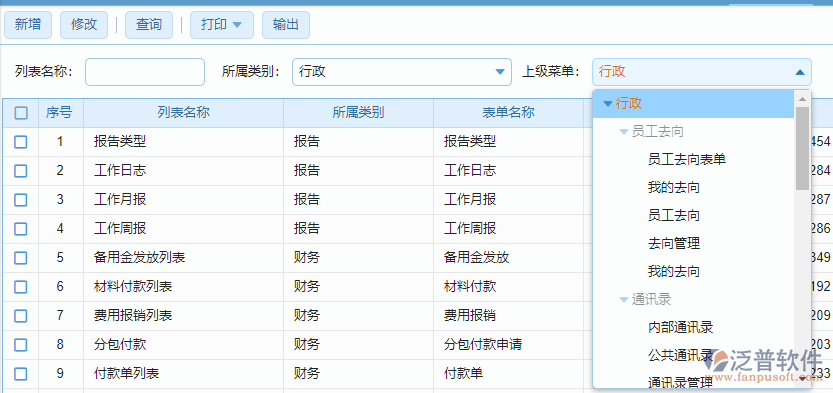Check the row for 付款单列表
The width and height of the screenshot is (833, 393).
click(21, 374)
